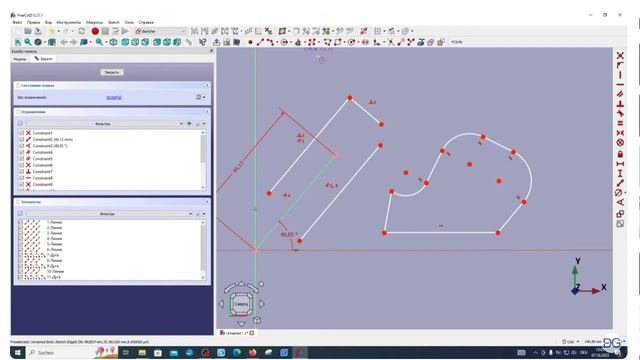
Task: Click the What's This help cursor icon
Action: tap(203, 42)
